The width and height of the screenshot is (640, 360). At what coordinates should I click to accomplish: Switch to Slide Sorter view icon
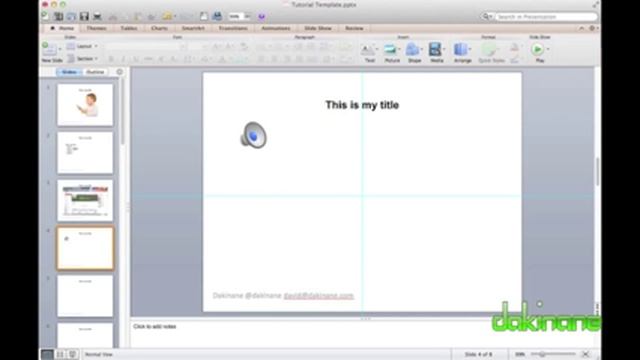60,354
